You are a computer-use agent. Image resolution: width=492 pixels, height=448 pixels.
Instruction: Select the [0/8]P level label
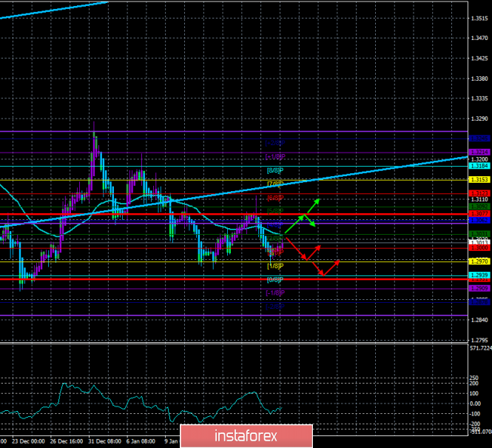275,279
